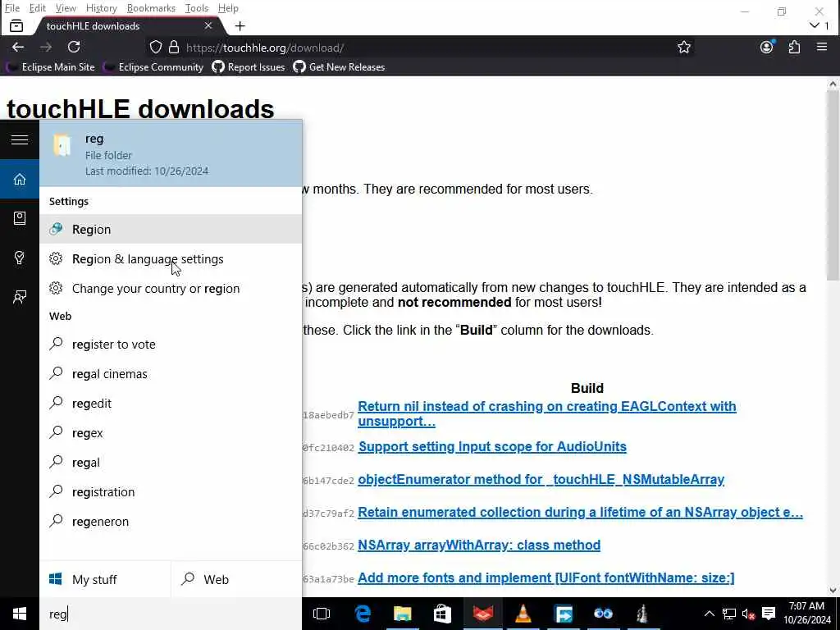This screenshot has height=630, width=840.
Task: Open the Feedback icon in search sidebar
Action: 20,297
